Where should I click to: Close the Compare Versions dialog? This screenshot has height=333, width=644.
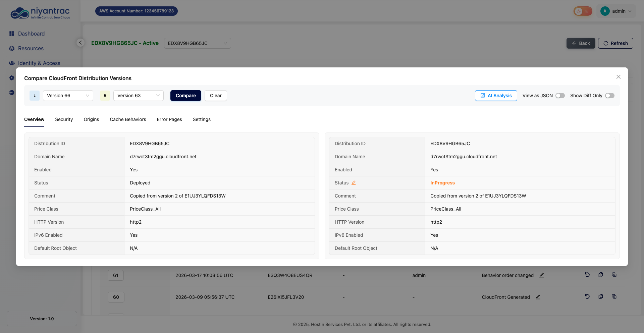coord(618,77)
